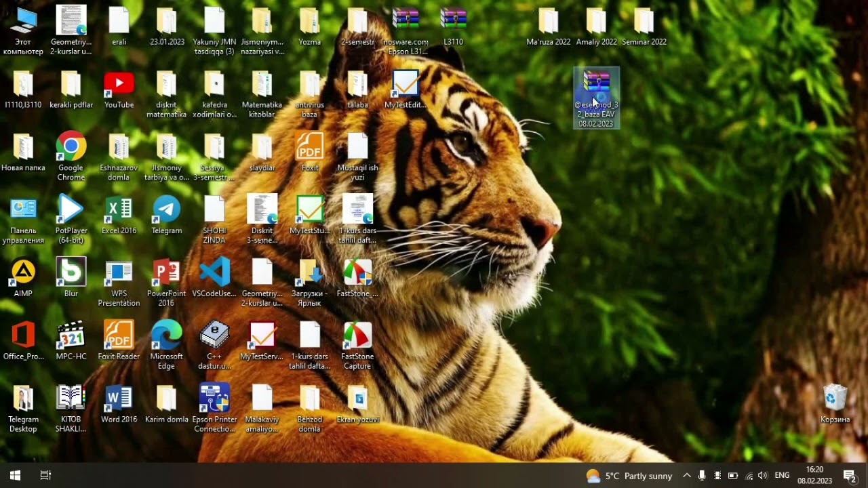Click the microphone tray icon
This screenshot has width=868, height=488.
[x=702, y=476]
